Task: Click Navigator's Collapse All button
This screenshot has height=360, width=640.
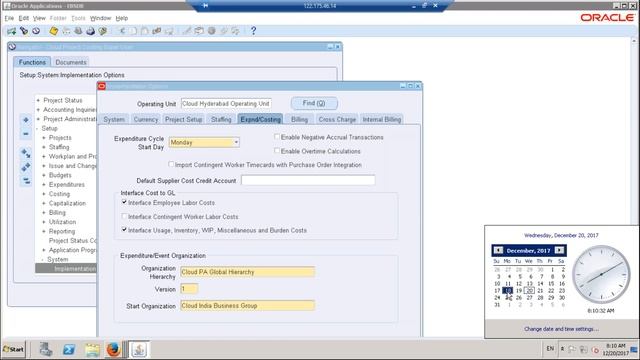Action: (x=26, y=181)
